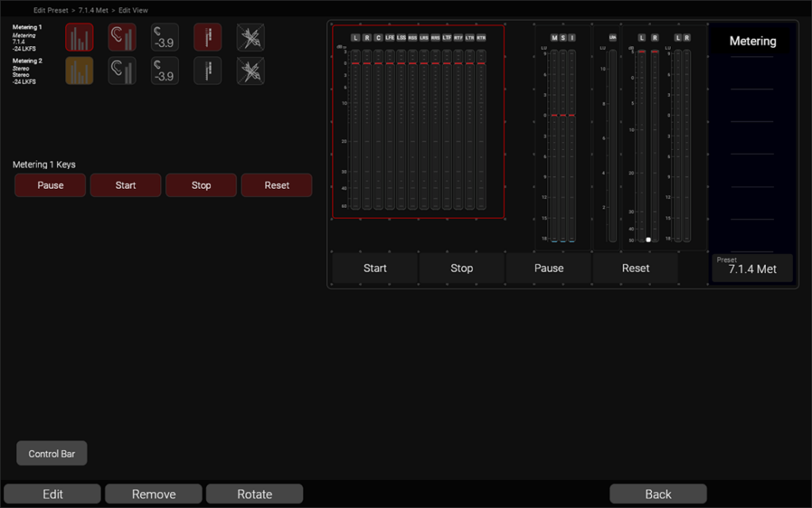The height and width of the screenshot is (508, 812).
Task: Select the orange Metering 2 level bars icon
Action: pyautogui.click(x=79, y=71)
